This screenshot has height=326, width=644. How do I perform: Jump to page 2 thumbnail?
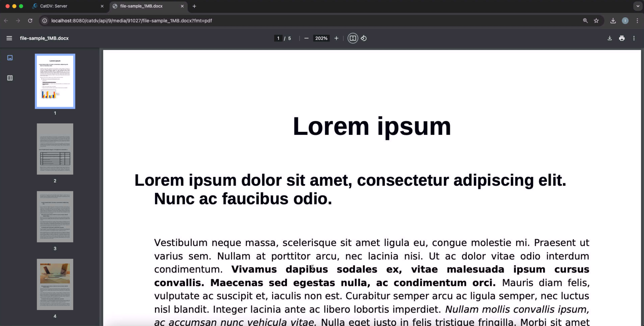click(55, 149)
